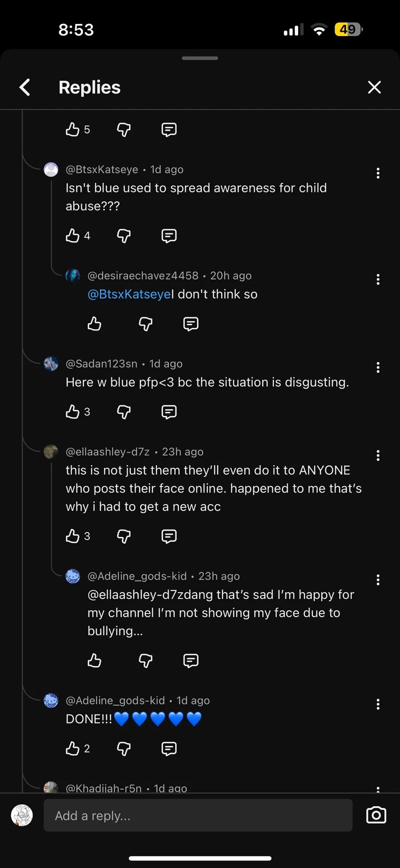
Task: Open the overflow menu for @ellaashley-d7z's comment
Action: click(378, 455)
